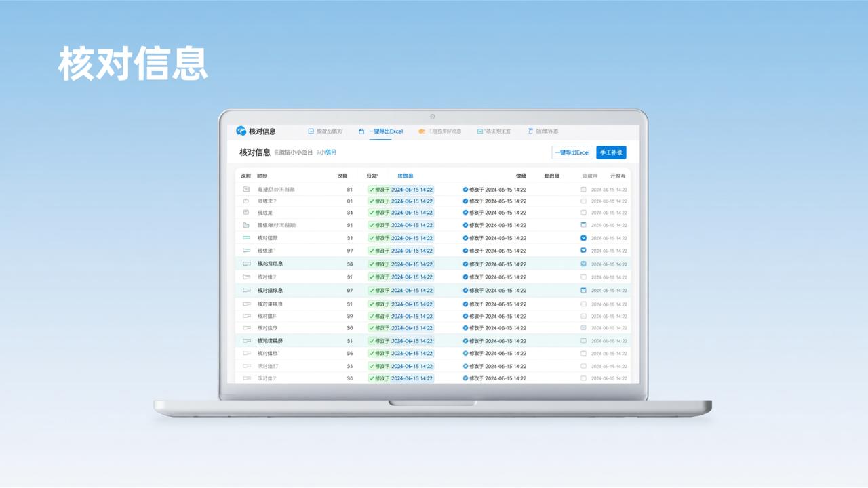Click the outlined 一键导出Excel button beside 手工补录
Viewport: 868px width, 488px height.
(572, 152)
